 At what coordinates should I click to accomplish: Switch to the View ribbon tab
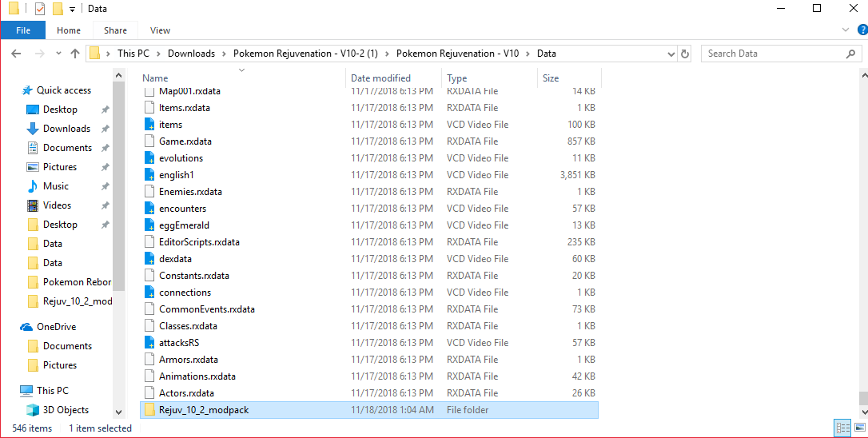[x=160, y=30]
